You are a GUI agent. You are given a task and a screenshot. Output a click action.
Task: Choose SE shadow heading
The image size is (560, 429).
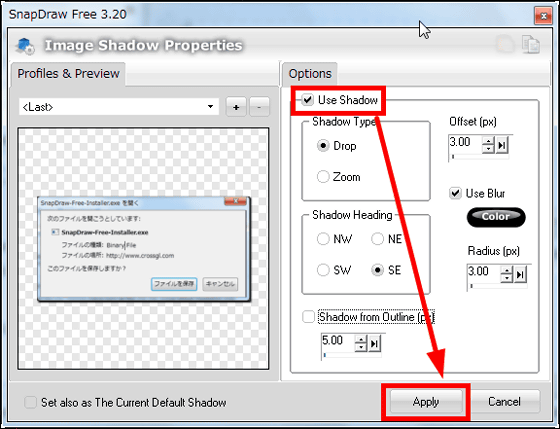click(378, 270)
